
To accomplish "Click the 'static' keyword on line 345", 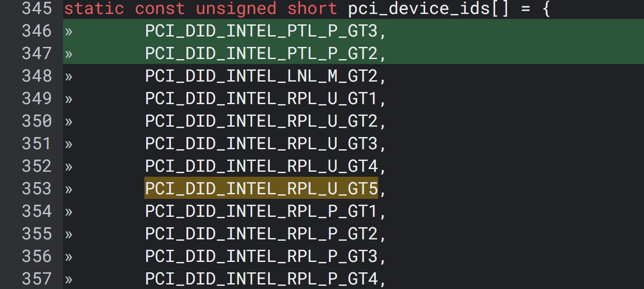I will tap(94, 9).
